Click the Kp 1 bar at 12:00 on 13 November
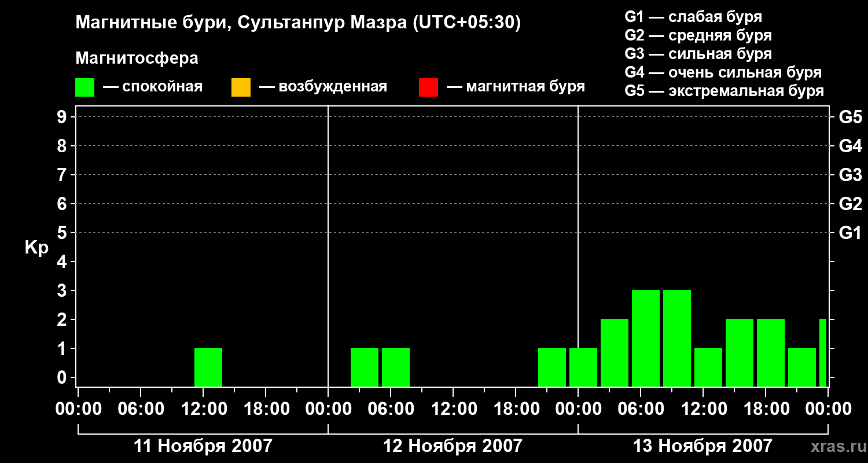868x463 pixels. pos(708,367)
